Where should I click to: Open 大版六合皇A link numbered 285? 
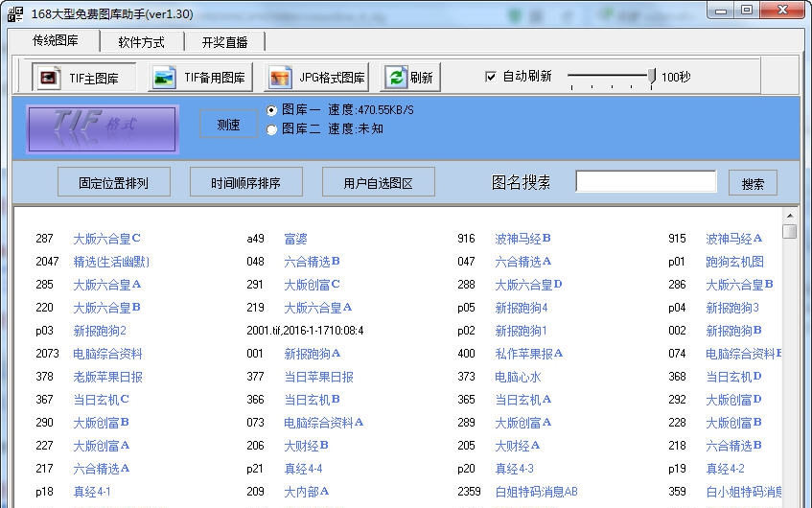(107, 285)
